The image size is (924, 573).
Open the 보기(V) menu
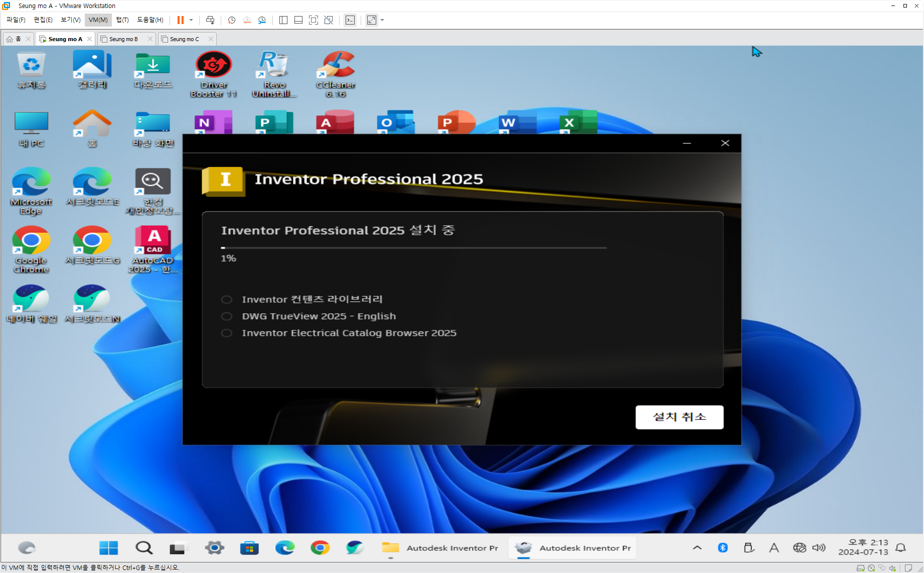(70, 20)
